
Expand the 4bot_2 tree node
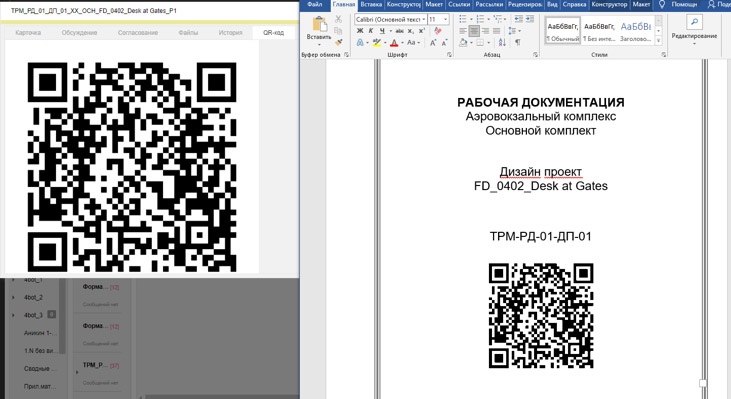[13, 297]
